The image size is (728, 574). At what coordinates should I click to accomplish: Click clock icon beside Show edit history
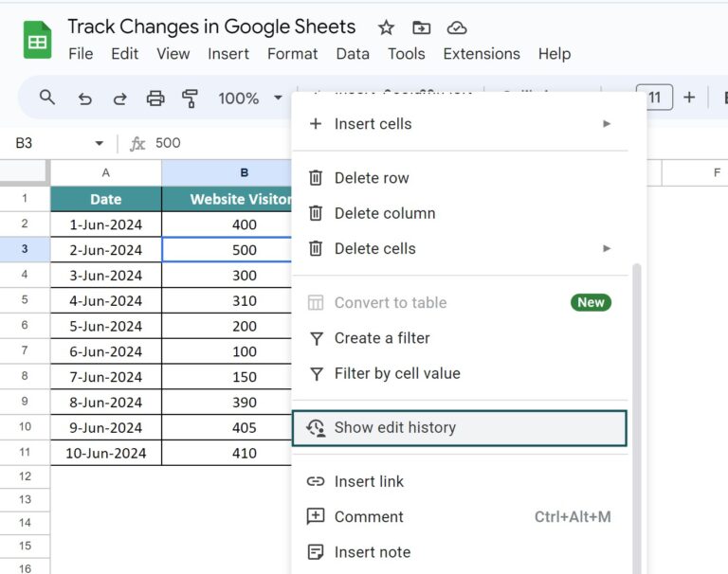(316, 428)
